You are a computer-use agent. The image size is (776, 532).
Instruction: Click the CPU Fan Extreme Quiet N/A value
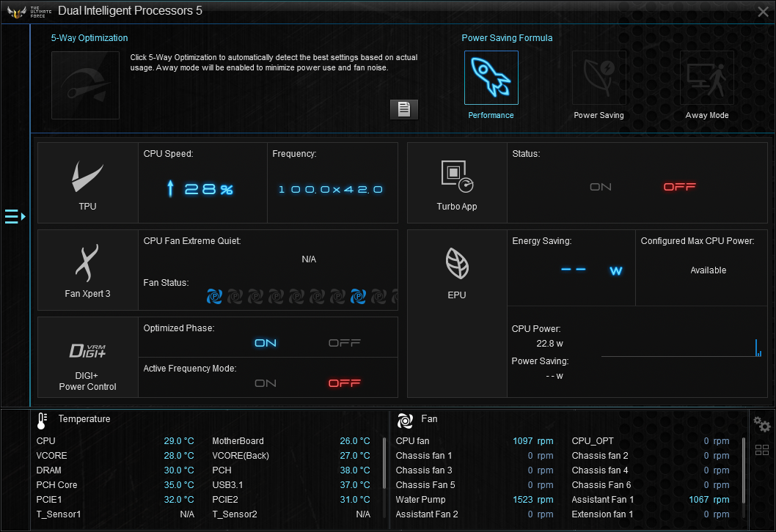click(x=309, y=259)
